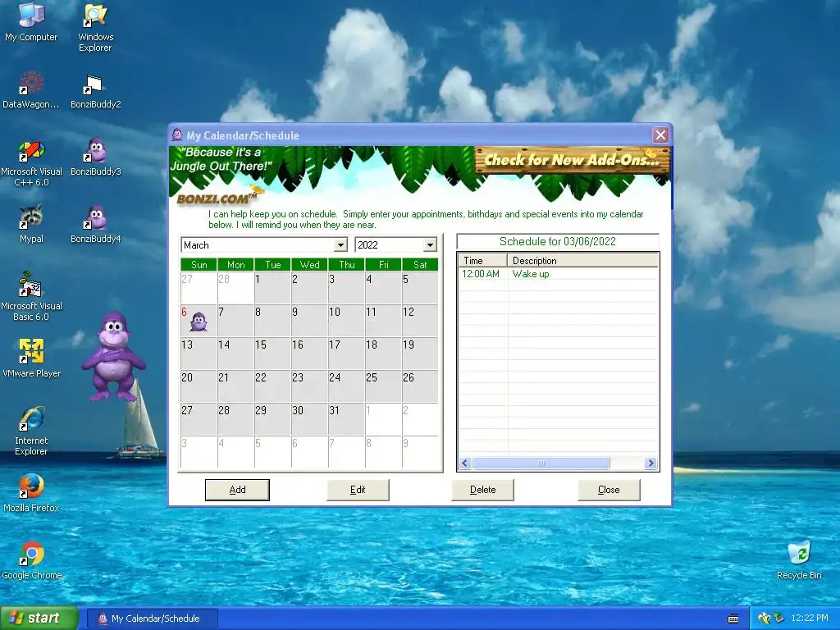Select March 12 on the calendar
The height and width of the screenshot is (630, 840).
tap(420, 321)
